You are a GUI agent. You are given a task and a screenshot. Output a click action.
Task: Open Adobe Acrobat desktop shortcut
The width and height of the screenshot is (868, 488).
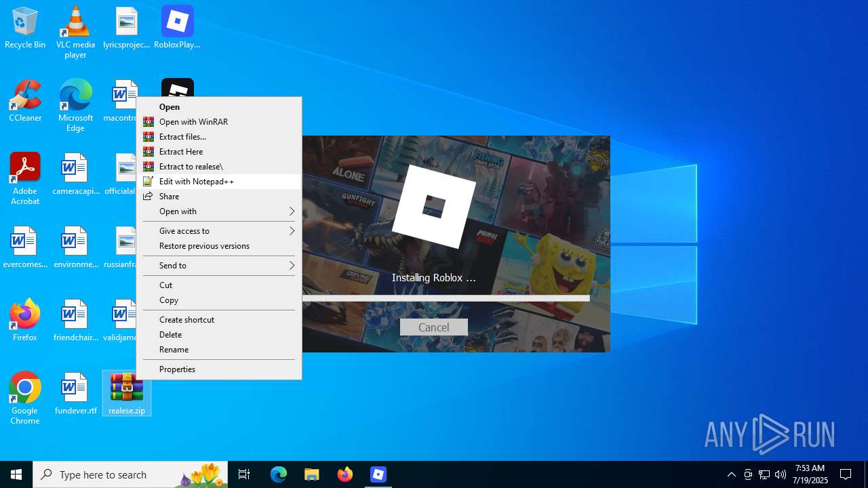[25, 179]
